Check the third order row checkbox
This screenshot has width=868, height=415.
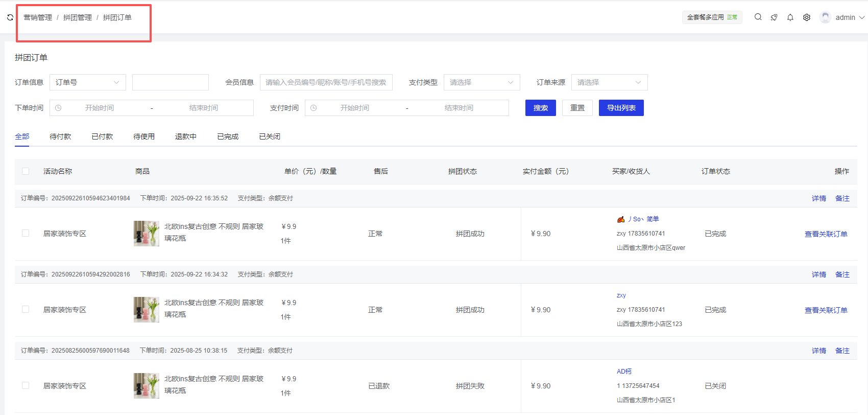pos(26,385)
